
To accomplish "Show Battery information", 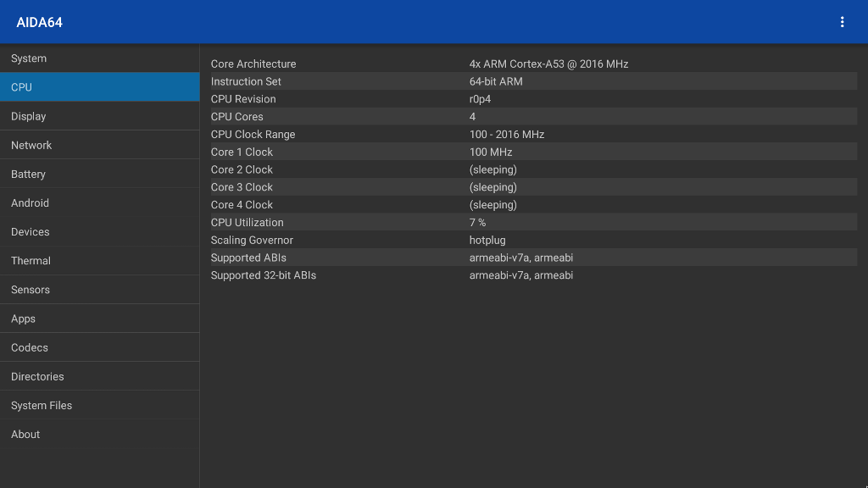I will coord(100,174).
